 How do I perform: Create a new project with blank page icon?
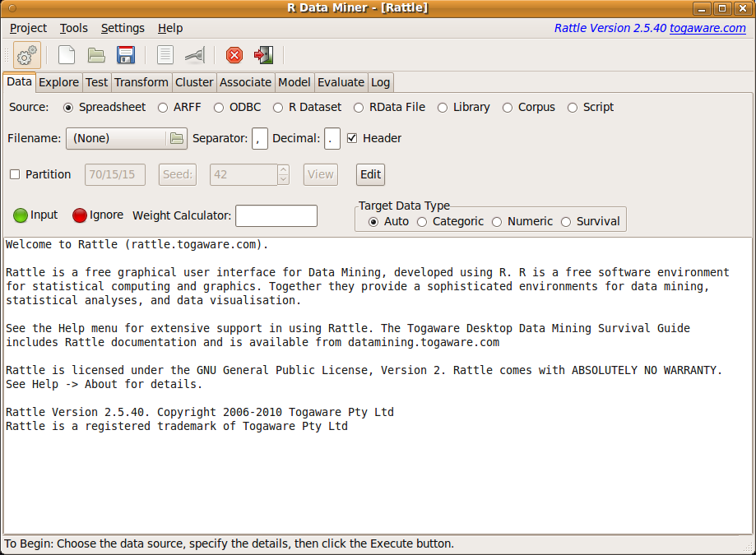coord(67,55)
